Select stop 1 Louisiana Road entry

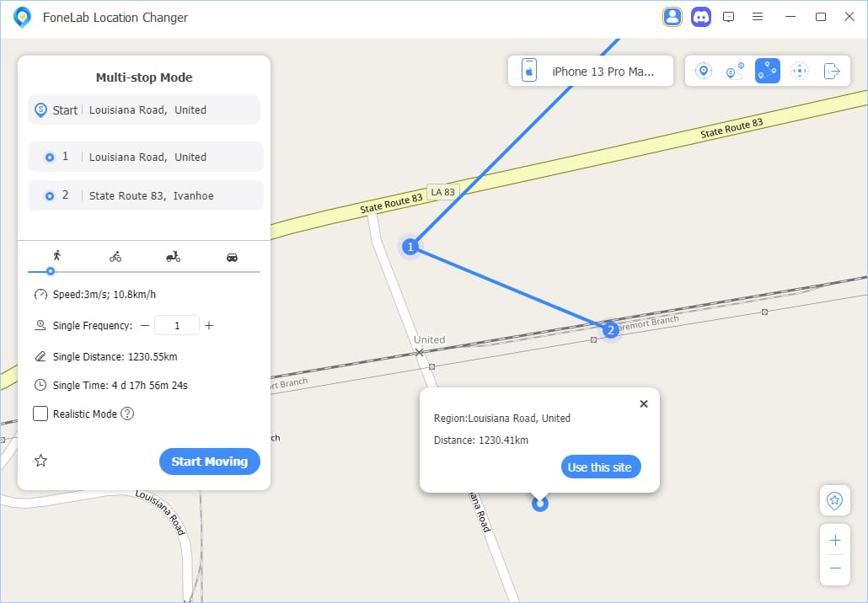coord(146,157)
